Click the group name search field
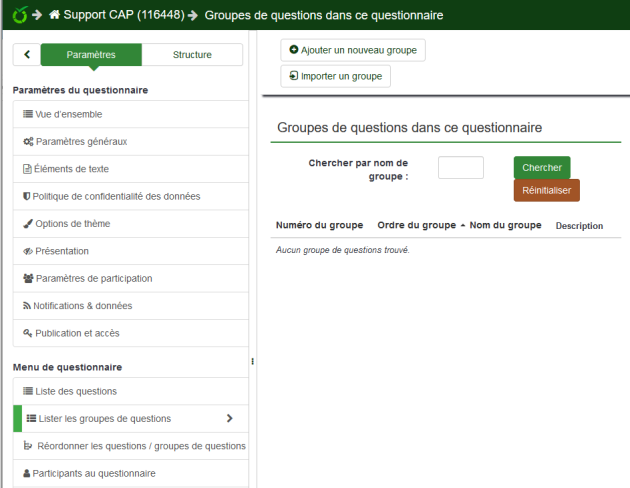This screenshot has height=488, width=630. pyautogui.click(x=460, y=168)
